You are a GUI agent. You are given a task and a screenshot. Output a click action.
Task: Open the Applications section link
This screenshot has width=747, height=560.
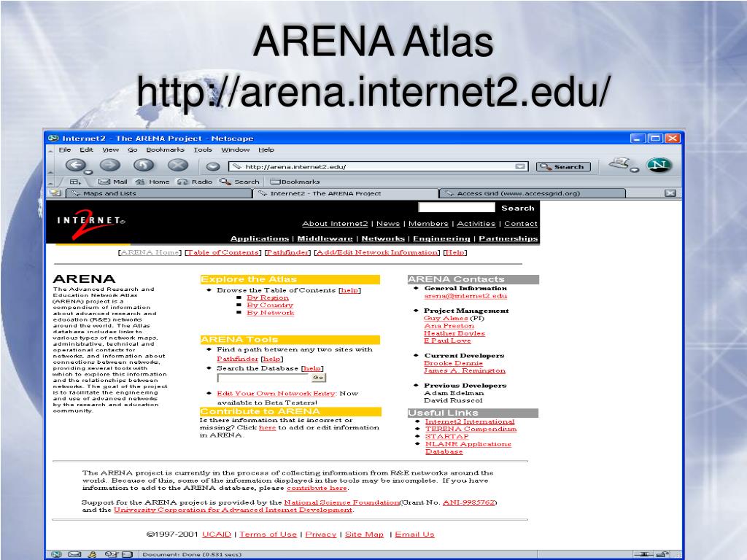[260, 238]
